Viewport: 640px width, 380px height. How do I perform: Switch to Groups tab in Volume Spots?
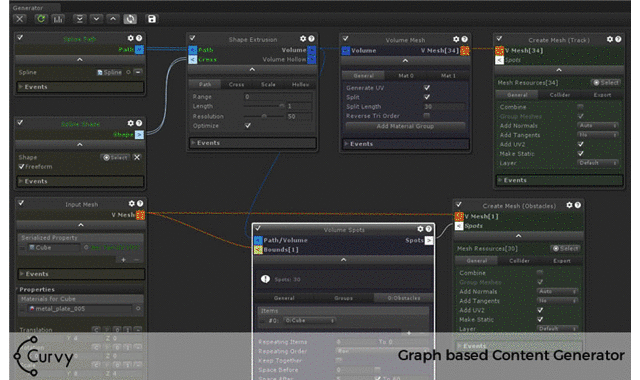tap(343, 298)
